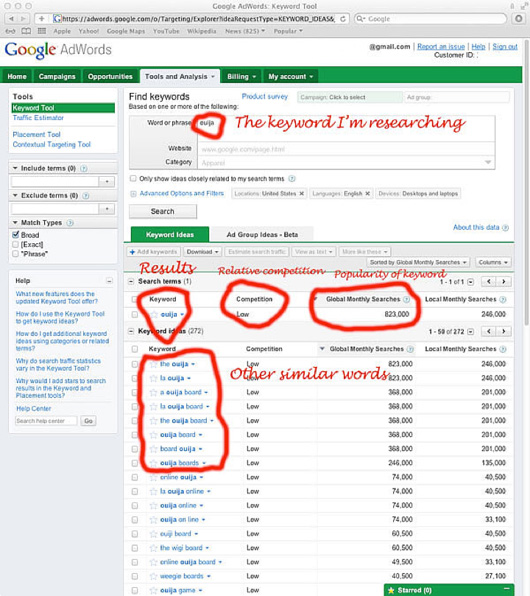Click help icon beside Include terms
Viewport: 530px width, 596px height.
click(84, 168)
